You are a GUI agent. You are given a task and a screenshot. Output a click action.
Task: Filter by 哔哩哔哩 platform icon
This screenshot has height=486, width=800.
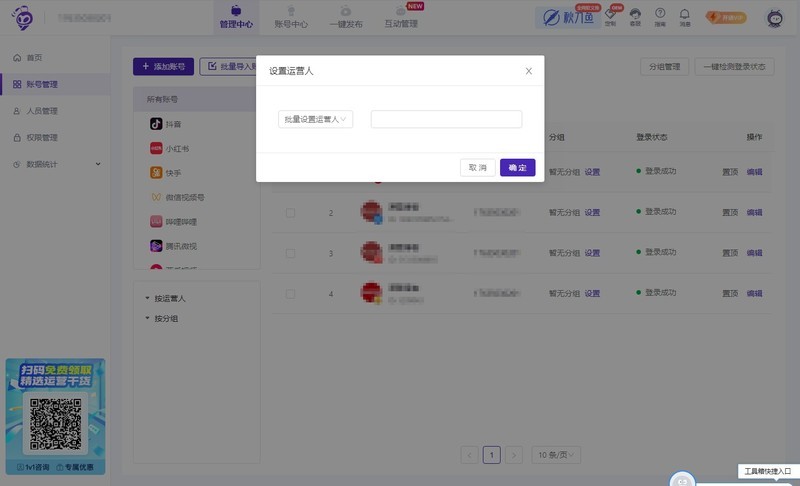156,221
